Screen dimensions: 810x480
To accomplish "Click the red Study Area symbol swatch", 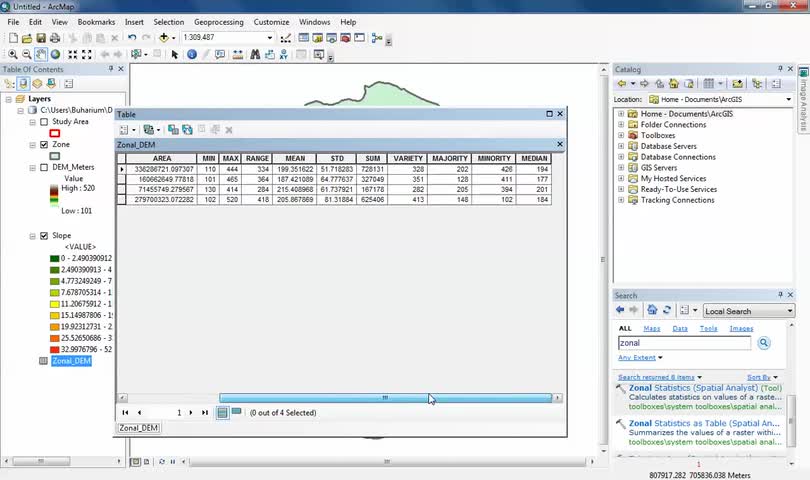I will 54,133.
